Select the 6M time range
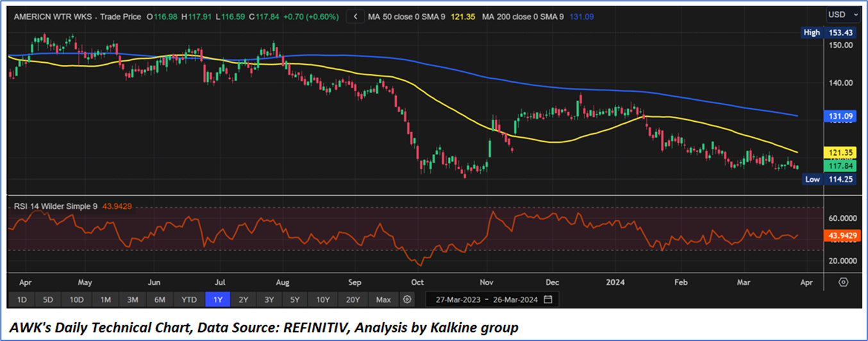 (x=160, y=299)
